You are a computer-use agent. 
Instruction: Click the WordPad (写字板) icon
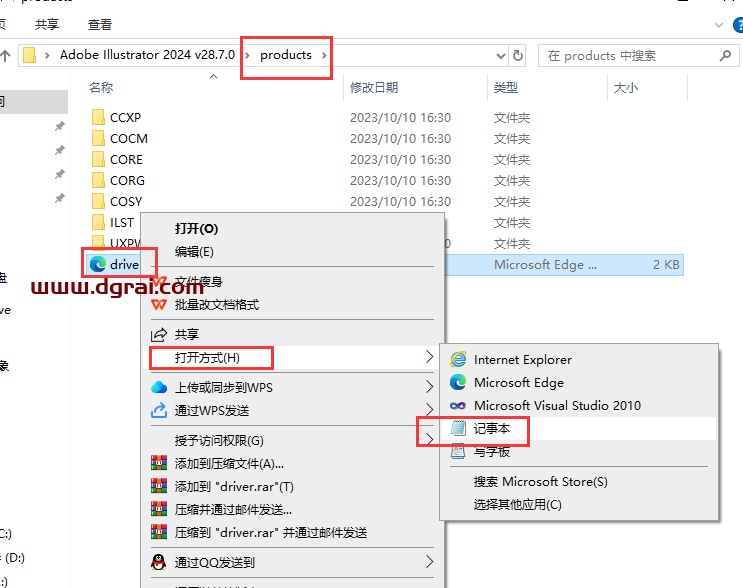point(458,451)
